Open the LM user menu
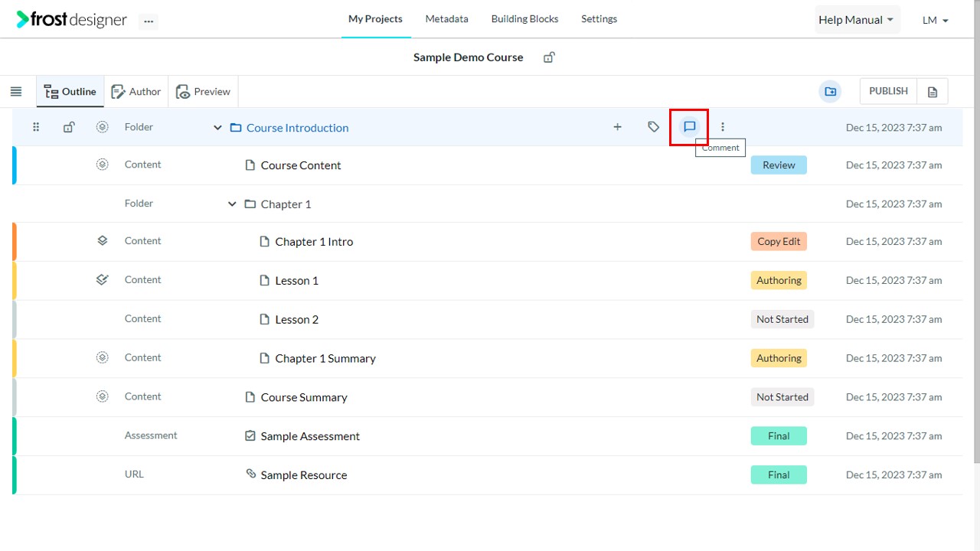This screenshot has height=551, width=980. (936, 21)
